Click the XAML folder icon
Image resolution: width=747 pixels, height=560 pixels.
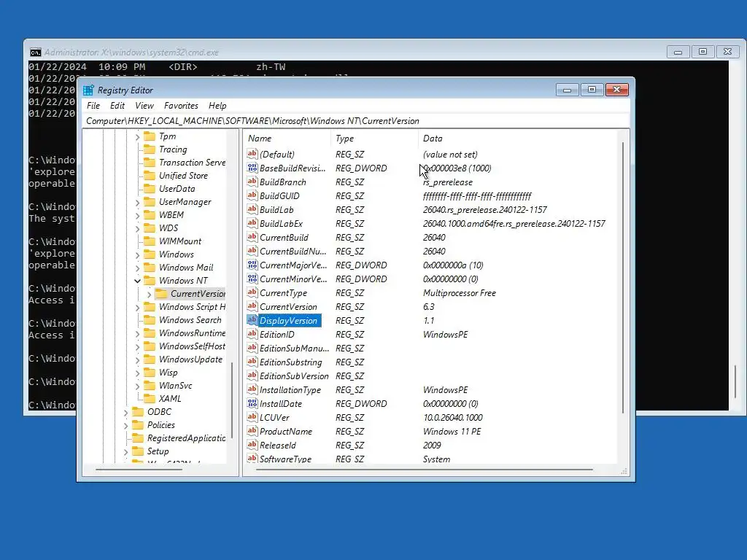pyautogui.click(x=150, y=399)
